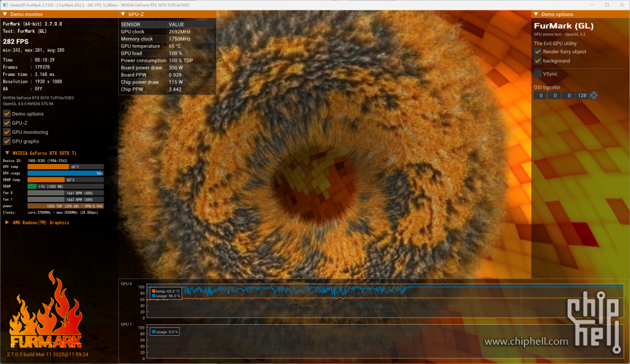This screenshot has height=364, width=630.
Task: Click the FurMark app icon in title bar
Action: (x=5, y=5)
